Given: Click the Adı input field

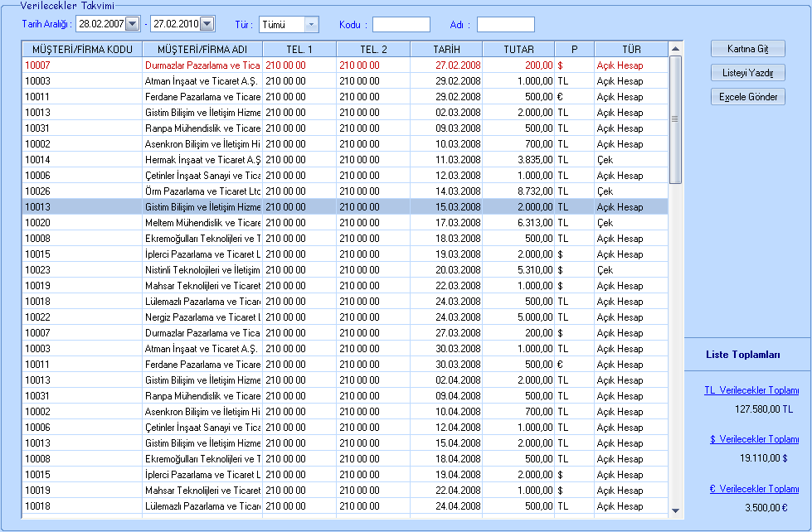Looking at the screenshot, I should (x=505, y=24).
